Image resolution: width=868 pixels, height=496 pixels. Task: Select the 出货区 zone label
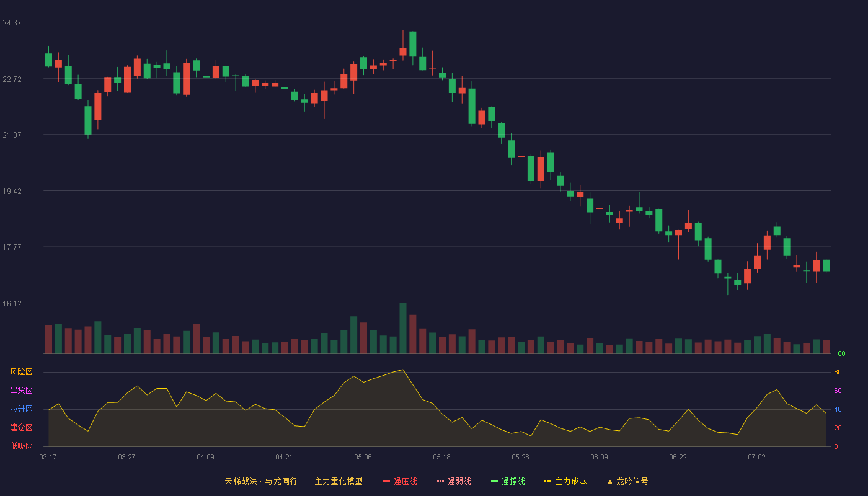point(22,391)
